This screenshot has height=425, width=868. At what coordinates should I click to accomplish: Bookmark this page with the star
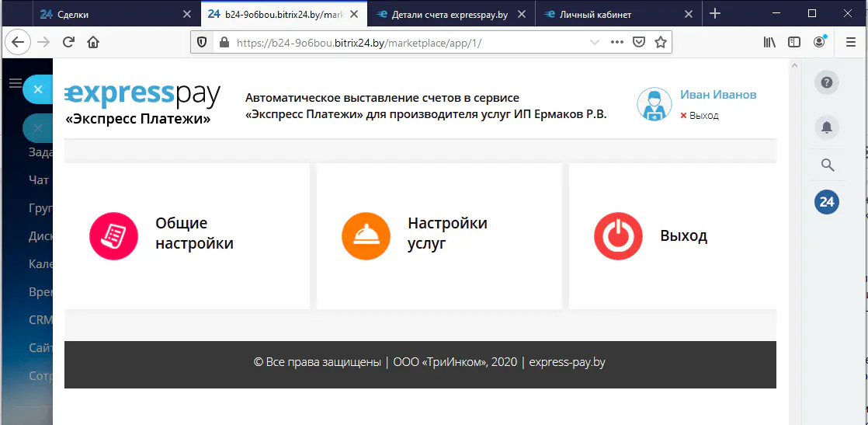(661, 42)
